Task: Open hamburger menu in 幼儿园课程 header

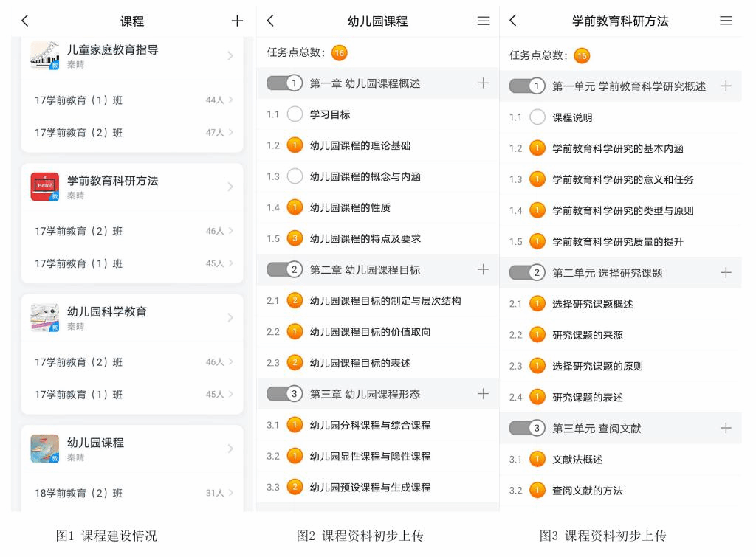Action: [484, 21]
